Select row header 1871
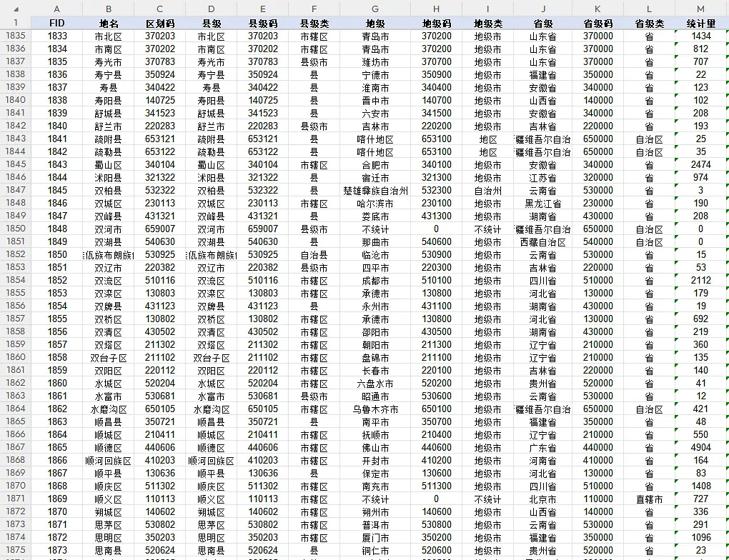 point(15,499)
